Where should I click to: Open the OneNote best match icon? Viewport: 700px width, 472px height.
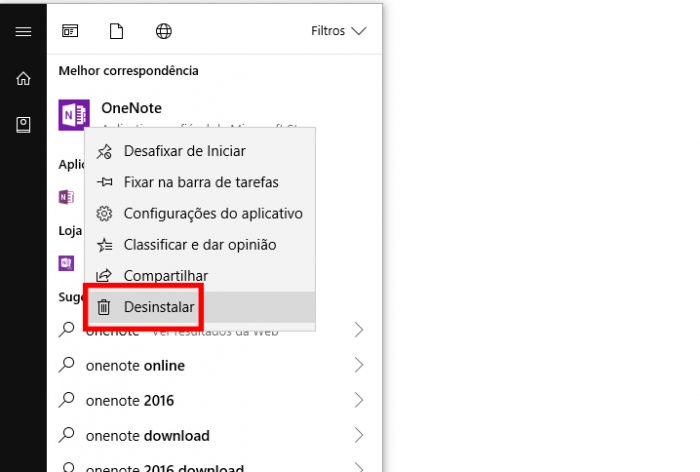coord(74,115)
